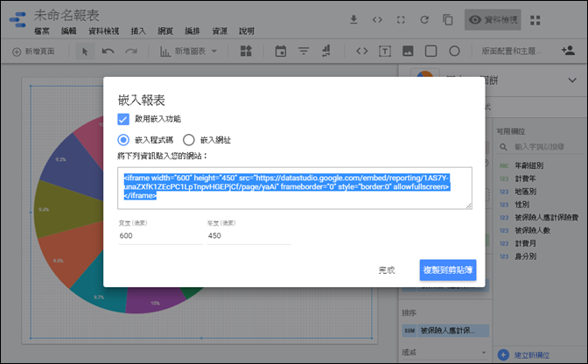Click the 身分別 field
The height and width of the screenshot is (364, 588).
(525, 256)
